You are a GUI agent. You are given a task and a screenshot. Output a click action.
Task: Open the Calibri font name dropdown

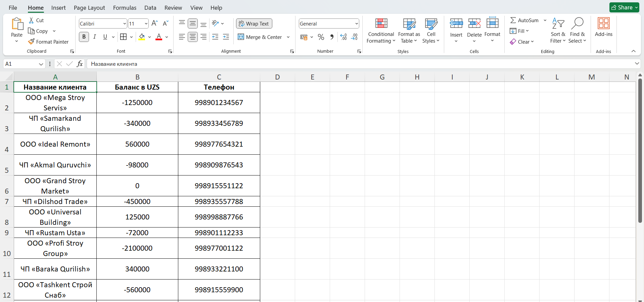pos(125,23)
